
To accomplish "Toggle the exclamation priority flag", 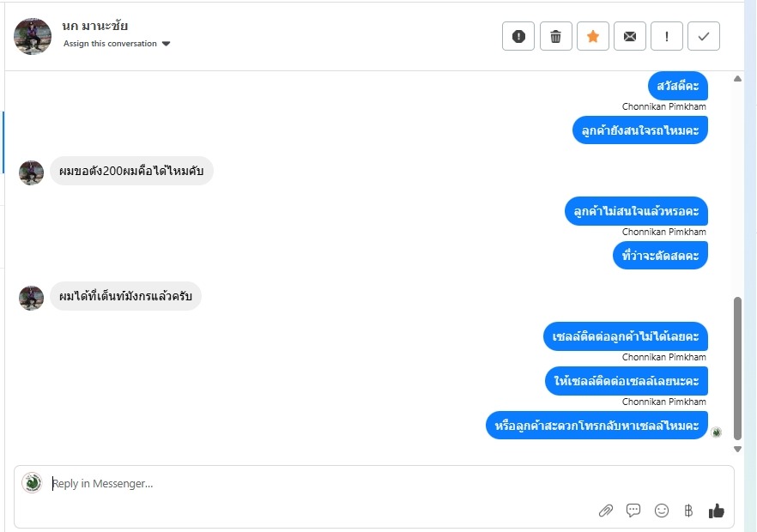I will tap(667, 36).
